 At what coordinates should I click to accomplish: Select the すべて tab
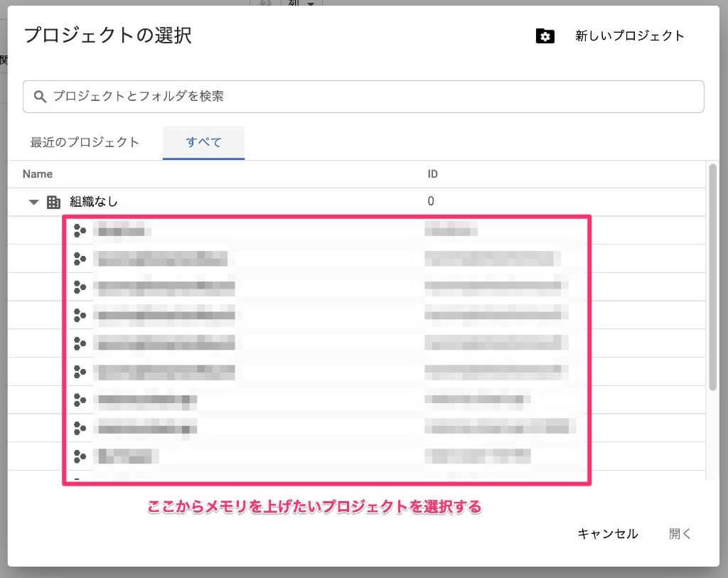coord(203,142)
